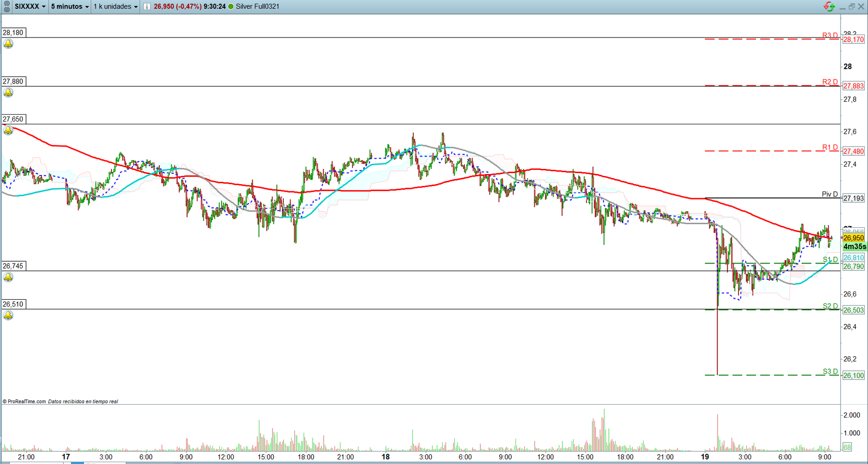Click the 26,950 (-0,47%) price change text
This screenshot has height=464, width=868.
pos(177,6)
